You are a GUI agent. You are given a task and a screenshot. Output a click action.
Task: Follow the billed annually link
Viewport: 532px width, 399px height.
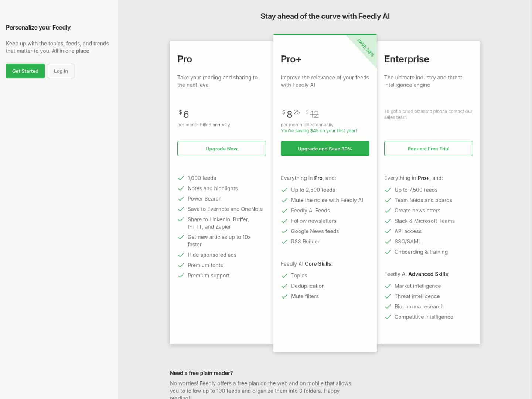pos(215,125)
